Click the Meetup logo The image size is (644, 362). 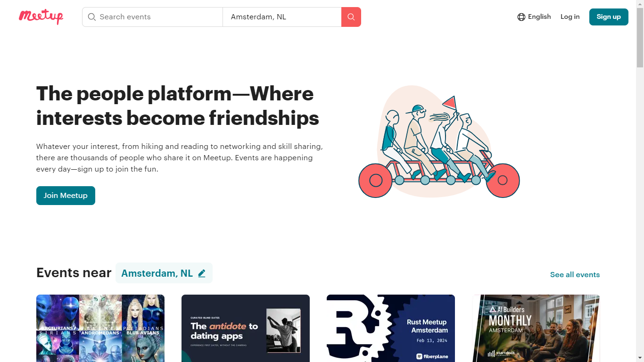click(41, 17)
